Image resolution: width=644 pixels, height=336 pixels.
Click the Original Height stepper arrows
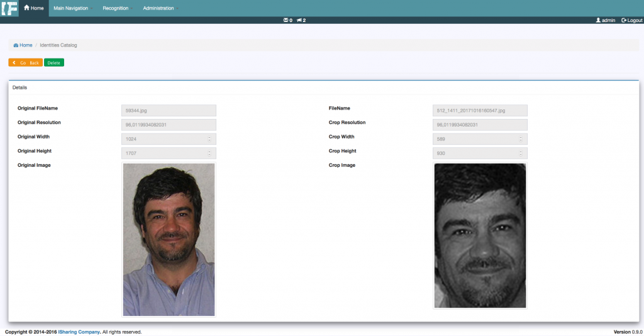[209, 153]
